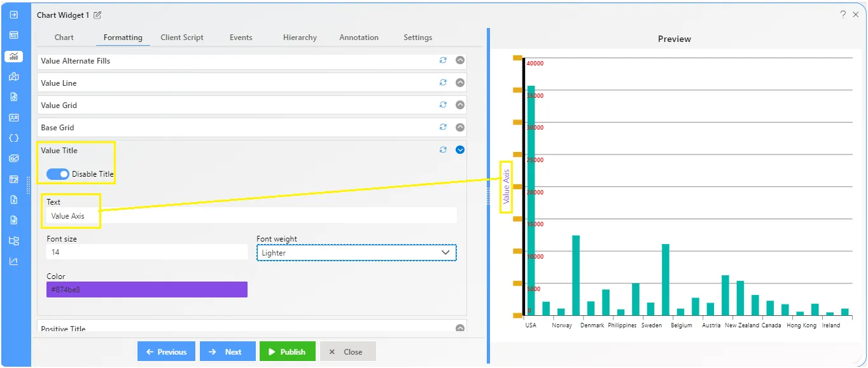The height and width of the screenshot is (368, 868).
Task: Click the document refresh icon in the sidebar
Action: pyautogui.click(x=14, y=97)
